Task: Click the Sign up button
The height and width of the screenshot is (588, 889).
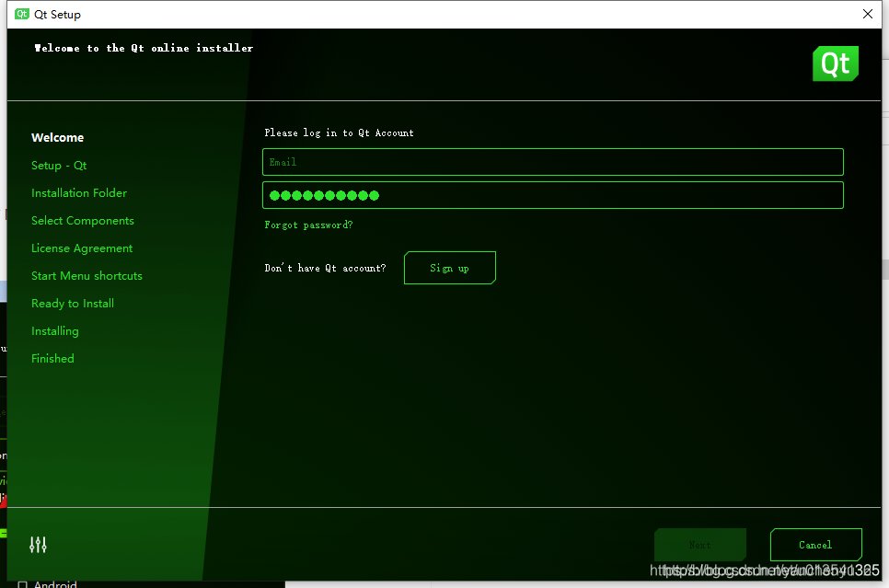Action: point(450,268)
